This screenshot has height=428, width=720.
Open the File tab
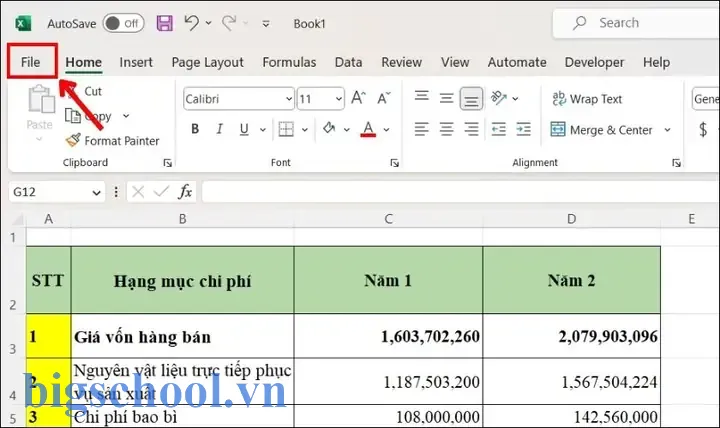(31, 62)
